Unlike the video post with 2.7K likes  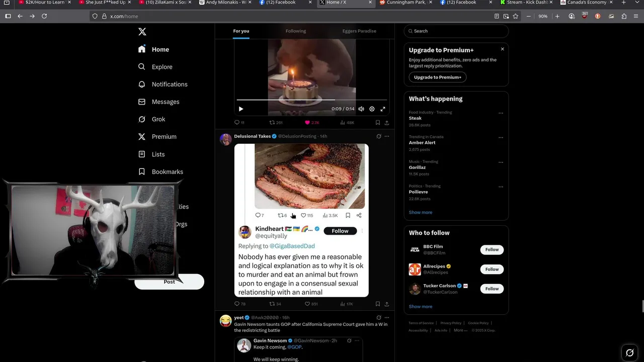[312, 123]
